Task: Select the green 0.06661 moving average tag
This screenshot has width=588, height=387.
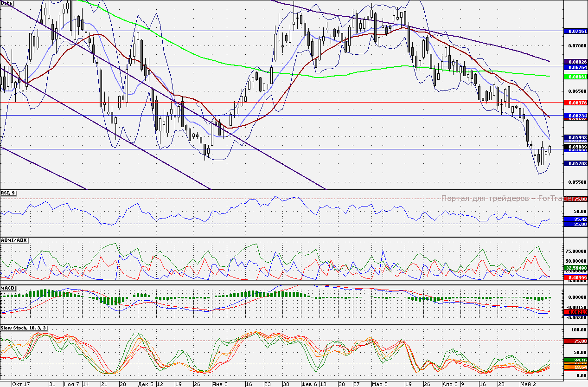Action: pos(575,77)
